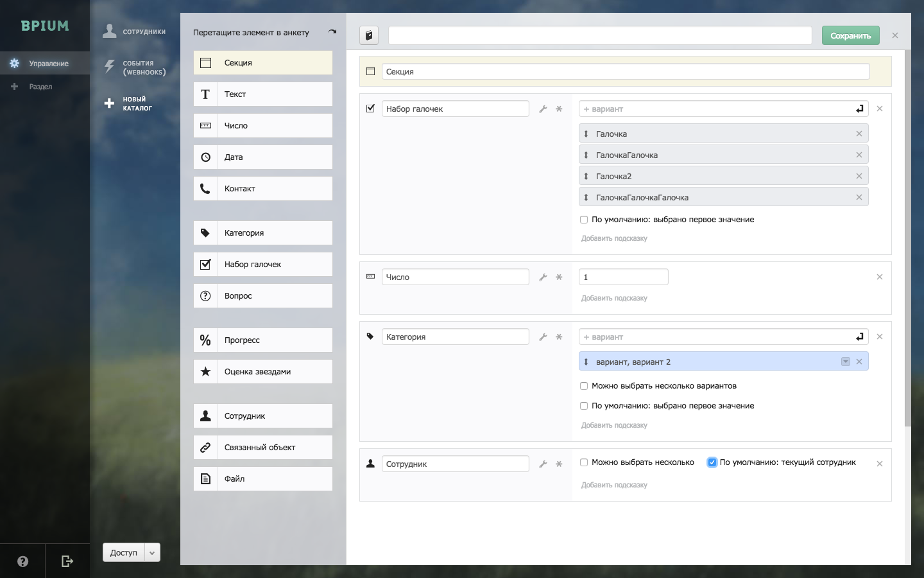Viewport: 924px width, 578px height.
Task: Click Добавить подсказку under Число field
Action: (x=614, y=298)
